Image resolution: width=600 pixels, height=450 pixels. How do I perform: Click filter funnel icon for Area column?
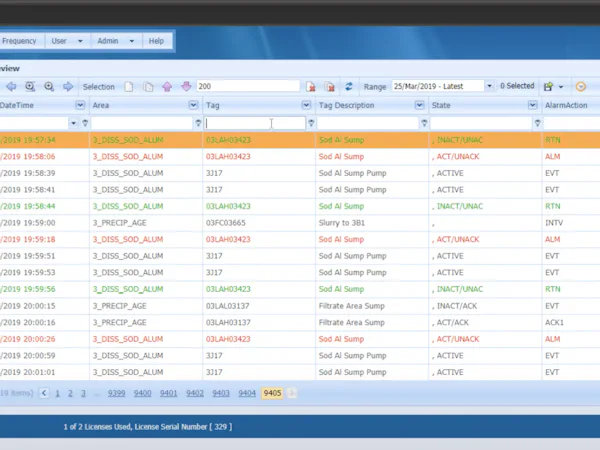pyautogui.click(x=198, y=123)
